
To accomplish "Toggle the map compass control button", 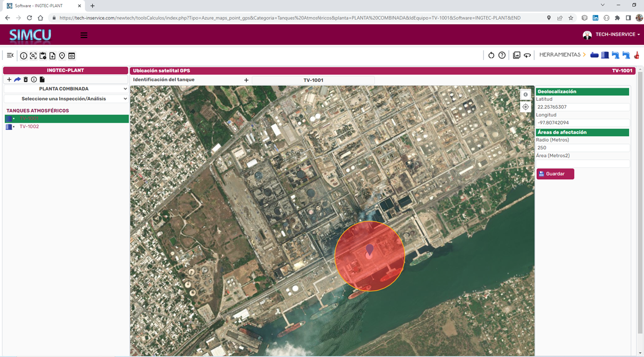I will pyautogui.click(x=525, y=95).
